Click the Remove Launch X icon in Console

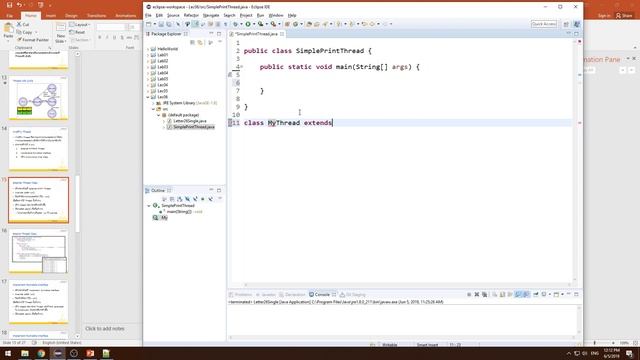tap(477, 294)
